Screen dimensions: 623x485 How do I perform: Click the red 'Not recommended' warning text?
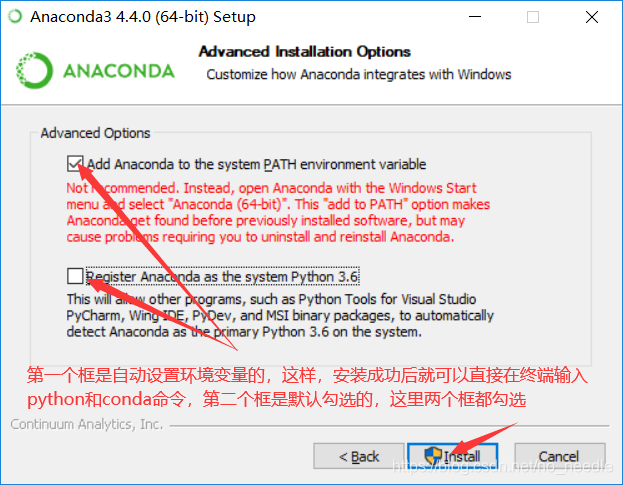click(x=278, y=213)
